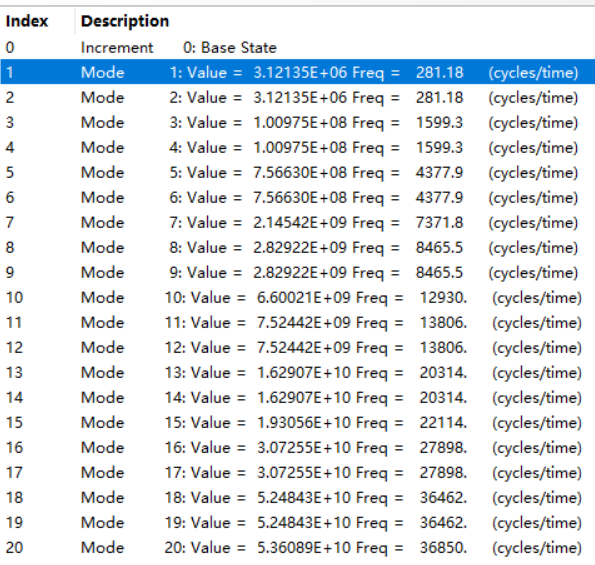Pick Mode 5 with Freq 4377.9
This screenshot has width=595, height=565.
click(x=298, y=172)
